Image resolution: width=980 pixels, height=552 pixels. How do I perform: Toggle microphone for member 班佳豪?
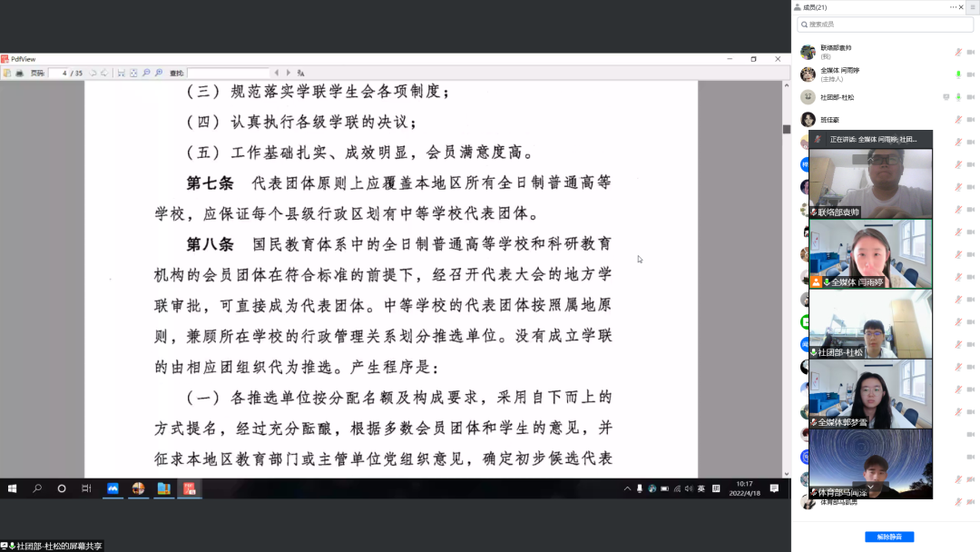click(958, 120)
